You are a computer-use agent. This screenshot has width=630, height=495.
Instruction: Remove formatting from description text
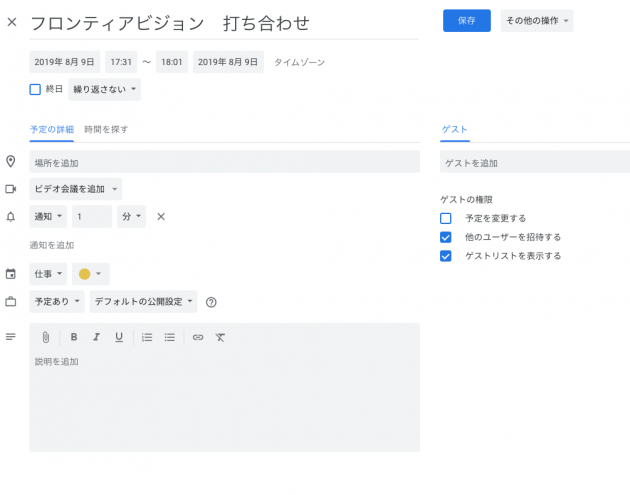(x=221, y=337)
